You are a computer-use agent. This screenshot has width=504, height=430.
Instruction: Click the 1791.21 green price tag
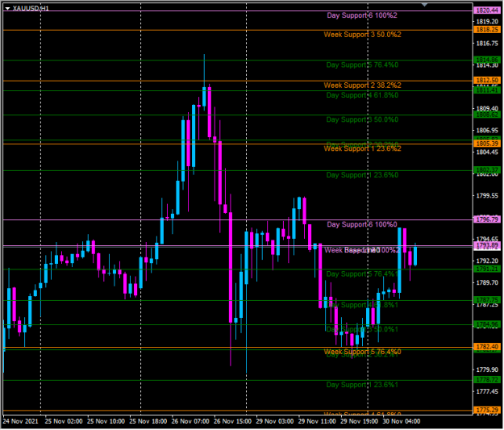pyautogui.click(x=487, y=269)
